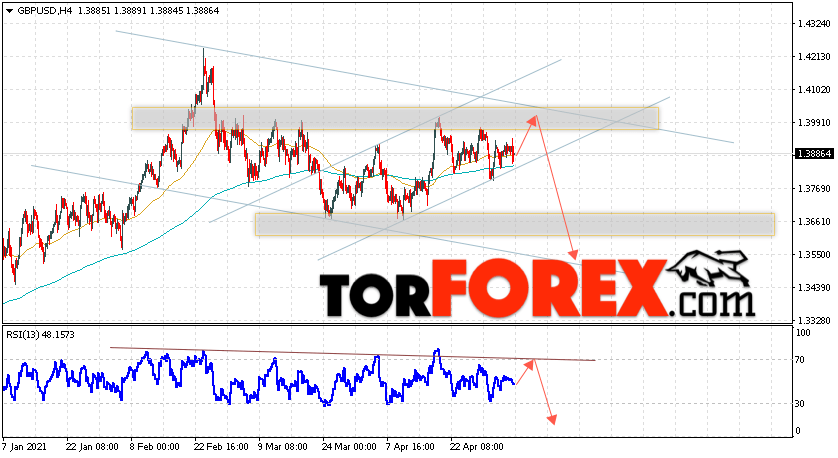Click the RSI 70 level label

800,360
